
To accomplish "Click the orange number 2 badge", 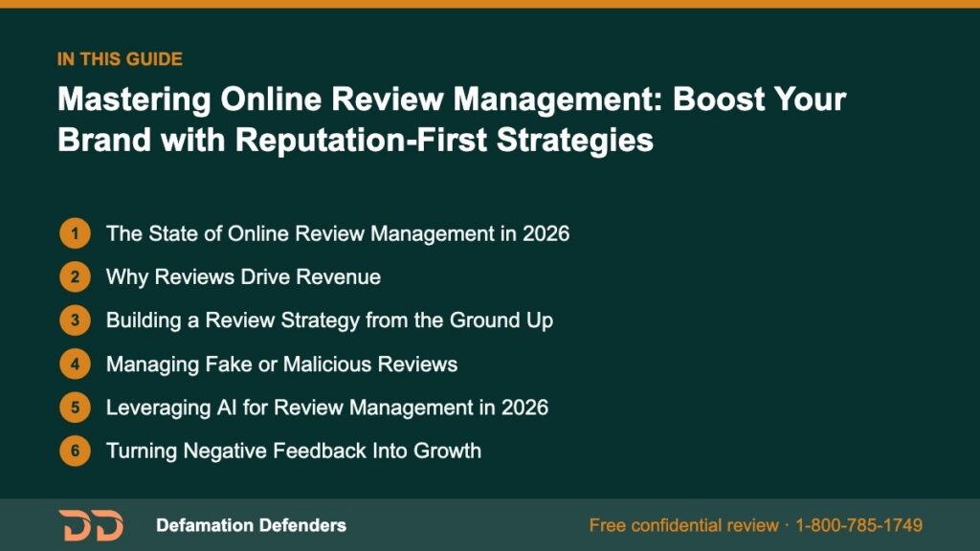I will [x=75, y=276].
